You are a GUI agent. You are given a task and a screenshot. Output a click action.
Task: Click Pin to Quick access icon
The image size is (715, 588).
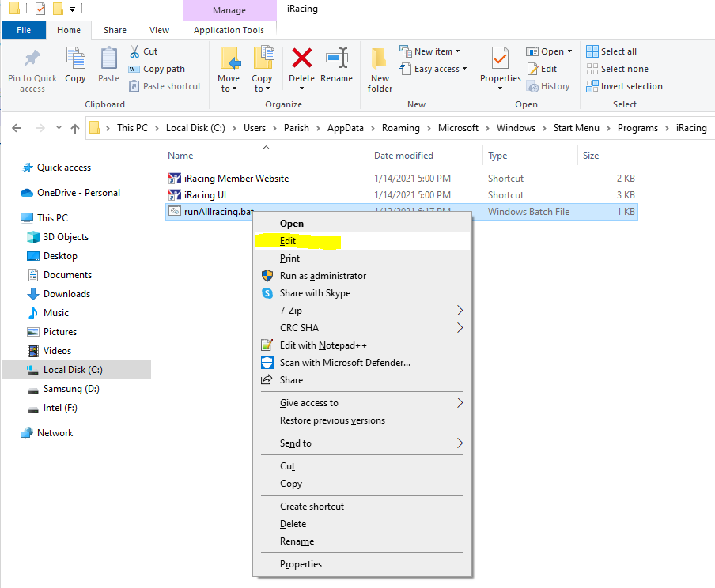[x=32, y=58]
